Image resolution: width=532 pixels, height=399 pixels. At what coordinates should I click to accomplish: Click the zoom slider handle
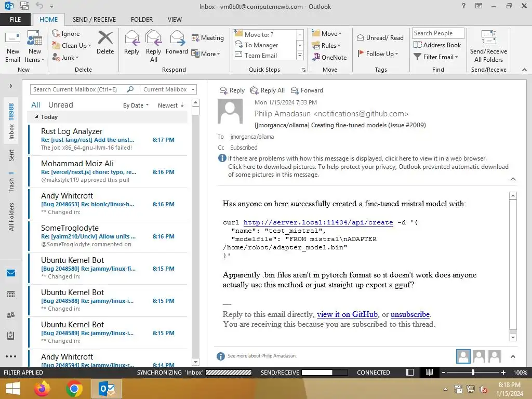473,372
